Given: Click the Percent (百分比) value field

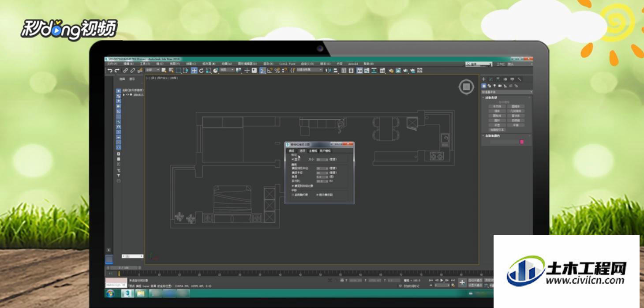Looking at the screenshot, I should [321, 181].
